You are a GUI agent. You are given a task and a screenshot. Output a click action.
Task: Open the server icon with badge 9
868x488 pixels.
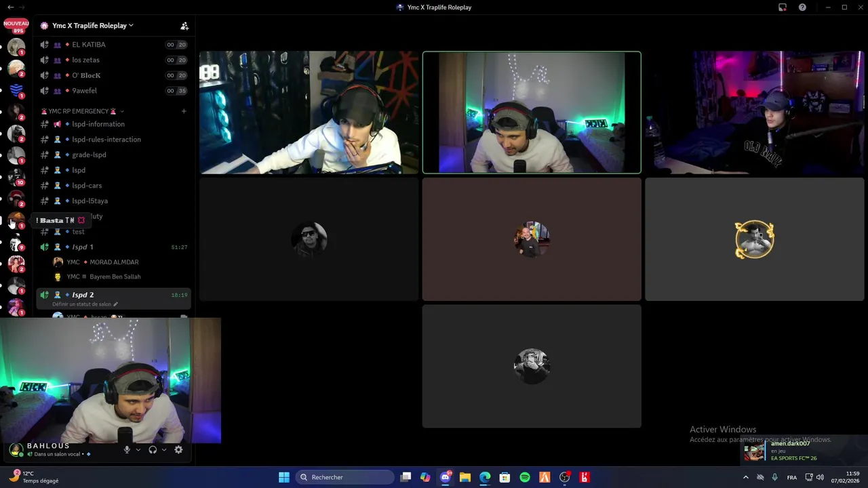(x=16, y=242)
